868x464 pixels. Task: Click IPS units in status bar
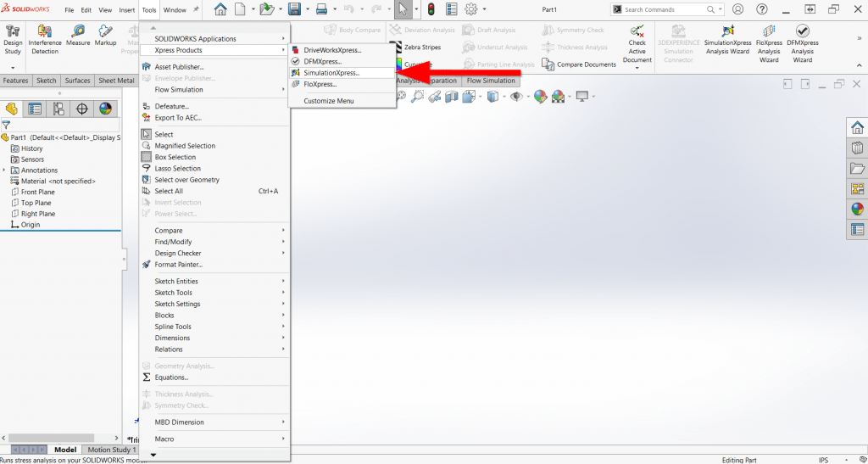[x=824, y=460]
